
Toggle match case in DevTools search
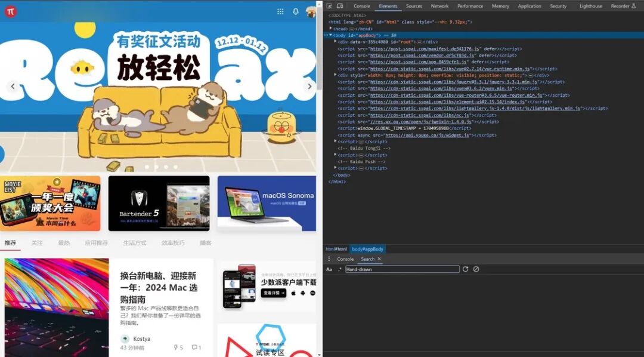click(329, 269)
